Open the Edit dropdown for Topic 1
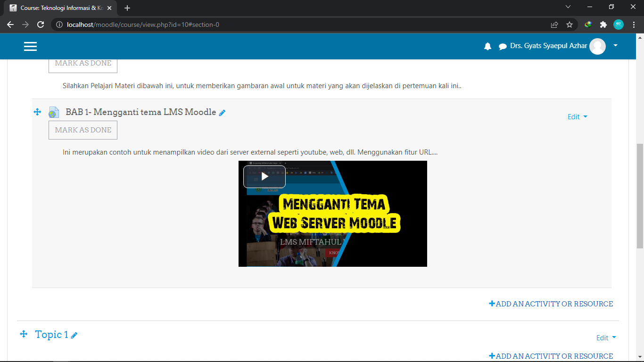The image size is (644, 362). [x=606, y=338]
